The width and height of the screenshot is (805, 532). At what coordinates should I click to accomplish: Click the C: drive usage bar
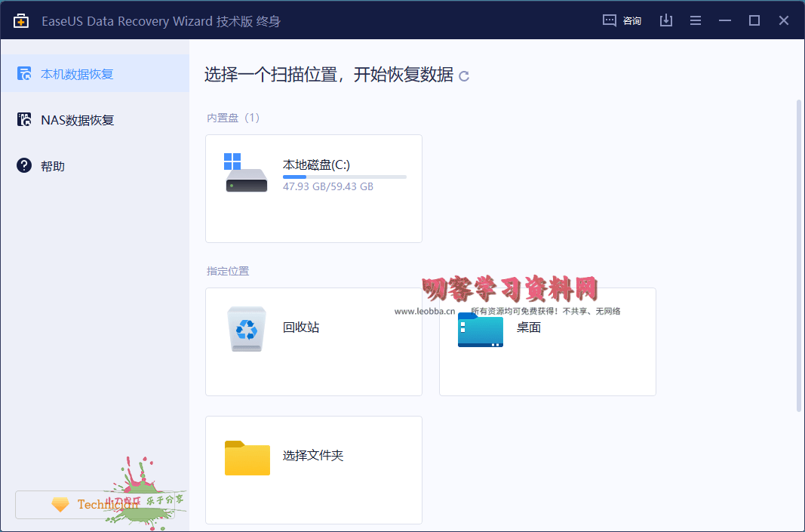pyautogui.click(x=345, y=177)
